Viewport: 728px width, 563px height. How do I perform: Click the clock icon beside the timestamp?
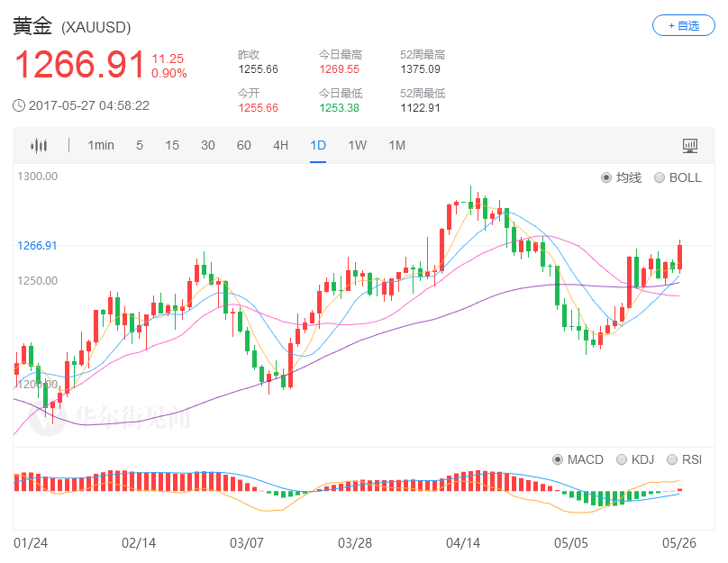pos(19,105)
